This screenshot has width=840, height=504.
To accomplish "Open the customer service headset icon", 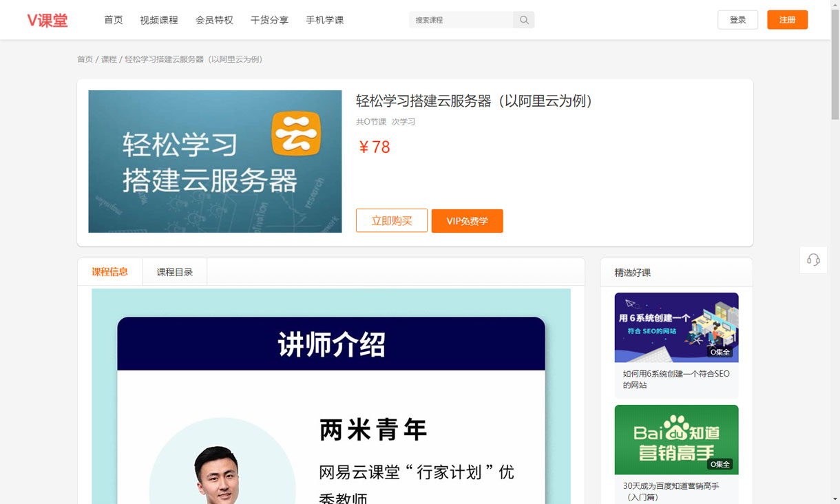I will (x=813, y=260).
